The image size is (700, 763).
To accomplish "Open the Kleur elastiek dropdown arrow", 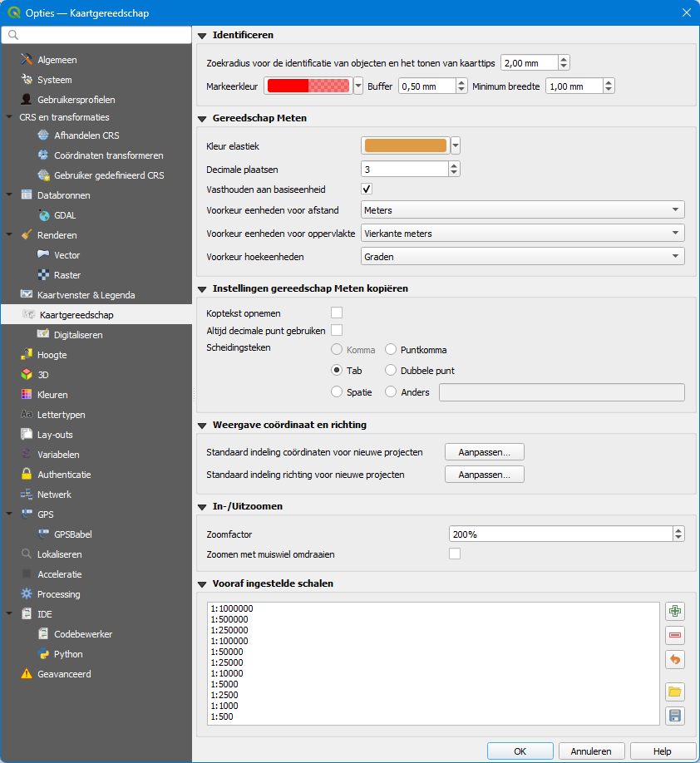I will (x=456, y=145).
